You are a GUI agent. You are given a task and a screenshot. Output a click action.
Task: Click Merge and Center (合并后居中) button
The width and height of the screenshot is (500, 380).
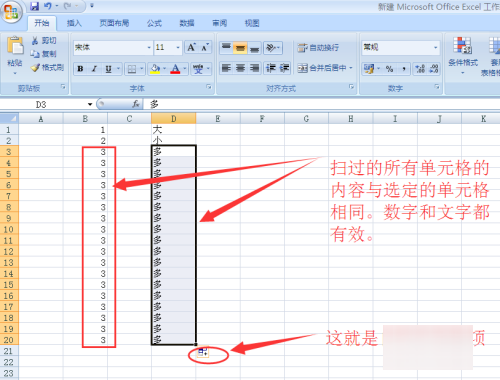pos(325,68)
